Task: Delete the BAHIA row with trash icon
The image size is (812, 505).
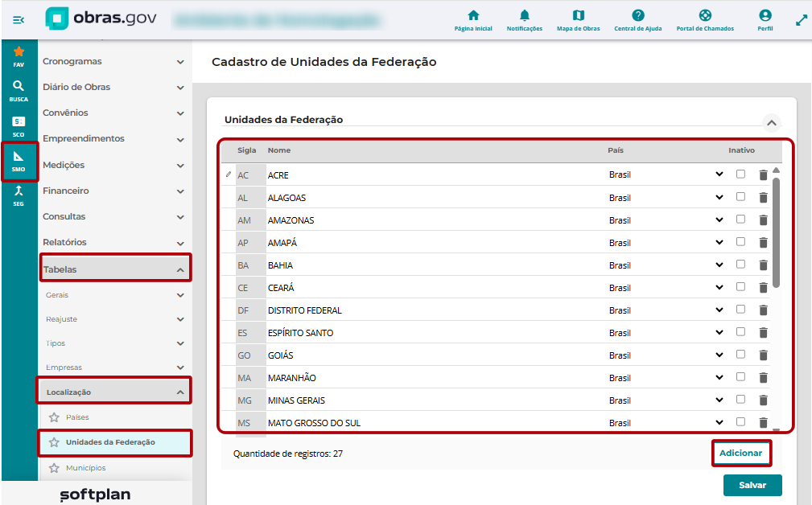Action: 763,265
